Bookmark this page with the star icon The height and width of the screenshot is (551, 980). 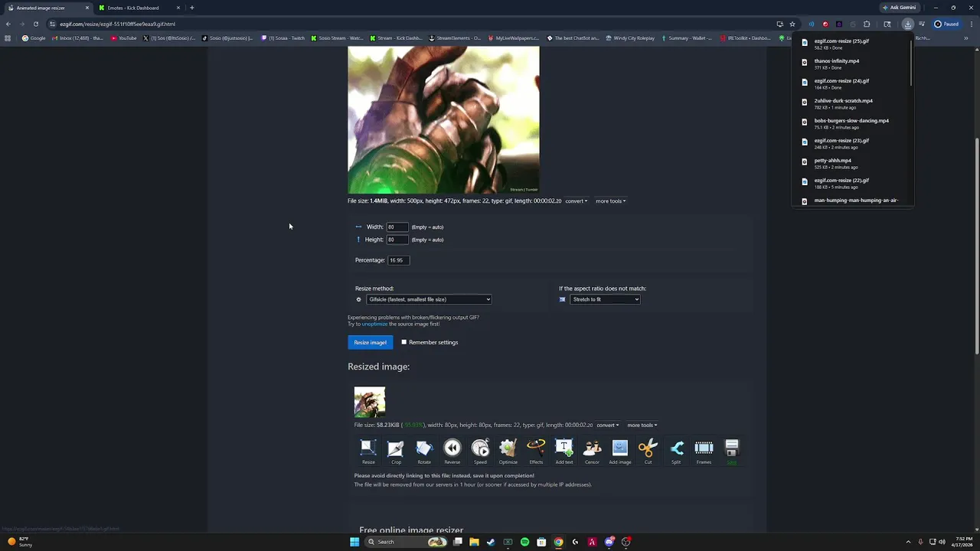[792, 24]
